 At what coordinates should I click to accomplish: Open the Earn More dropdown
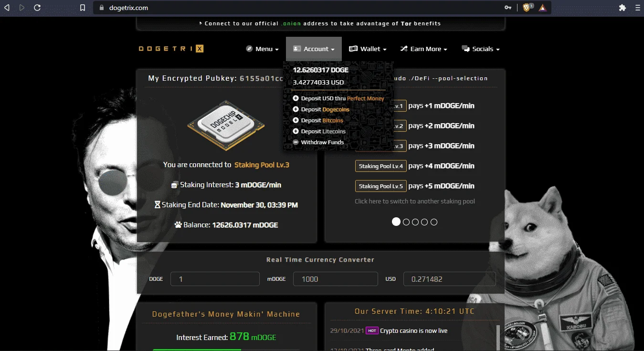tap(424, 49)
